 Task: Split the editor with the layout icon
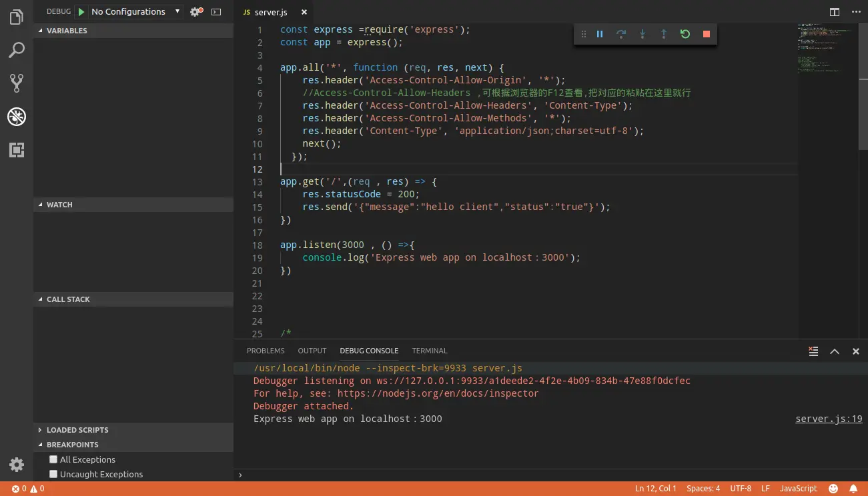[x=835, y=12]
